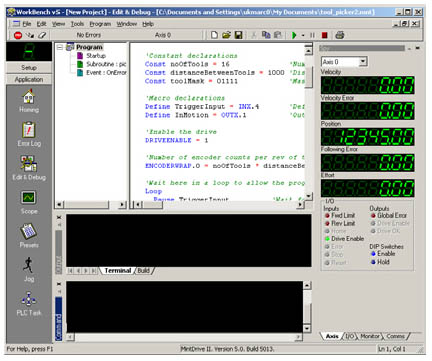
Task: Toggle the Fwd Limit input indicator
Action: click(x=327, y=216)
